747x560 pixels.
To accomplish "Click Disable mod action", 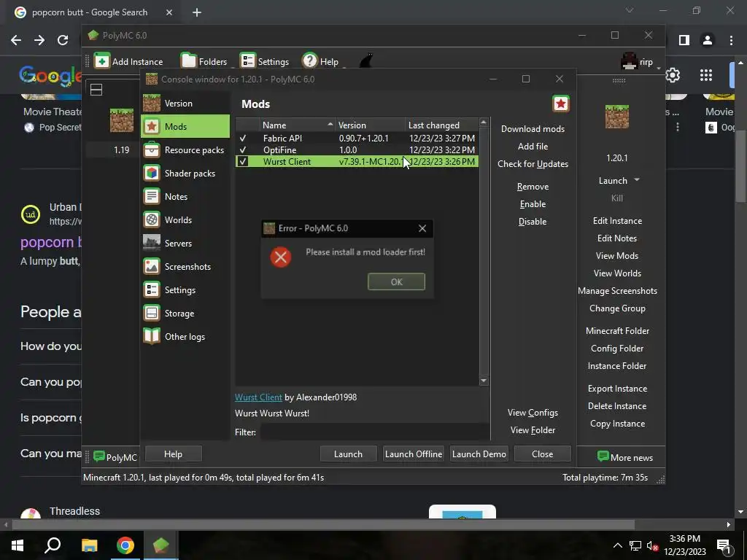I will (x=533, y=222).
